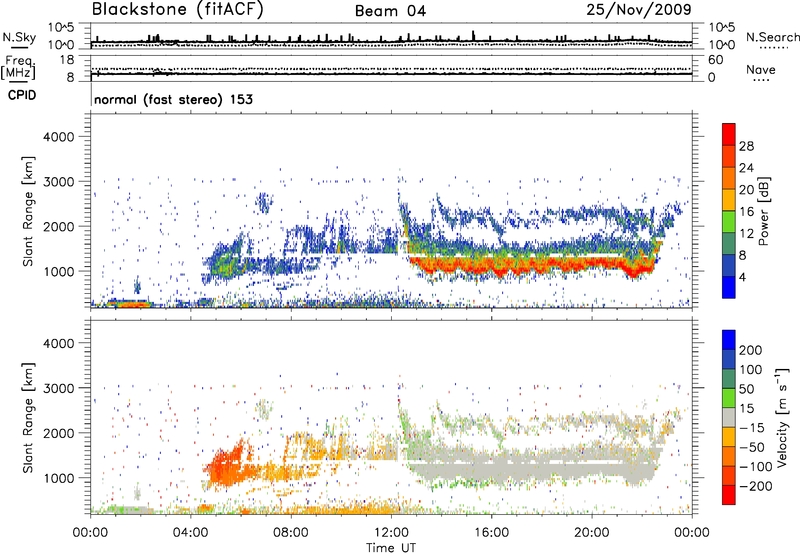Click the bright blue top velocity colorbar swatch
The width and height of the screenshot is (800, 554).
[729, 340]
